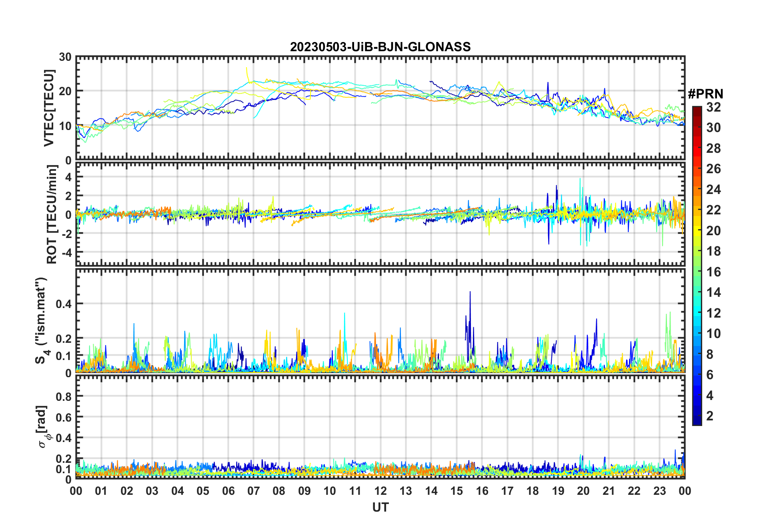The width and height of the screenshot is (761, 532).
Task: Select colorbar tick label 32
Action: click(x=713, y=107)
